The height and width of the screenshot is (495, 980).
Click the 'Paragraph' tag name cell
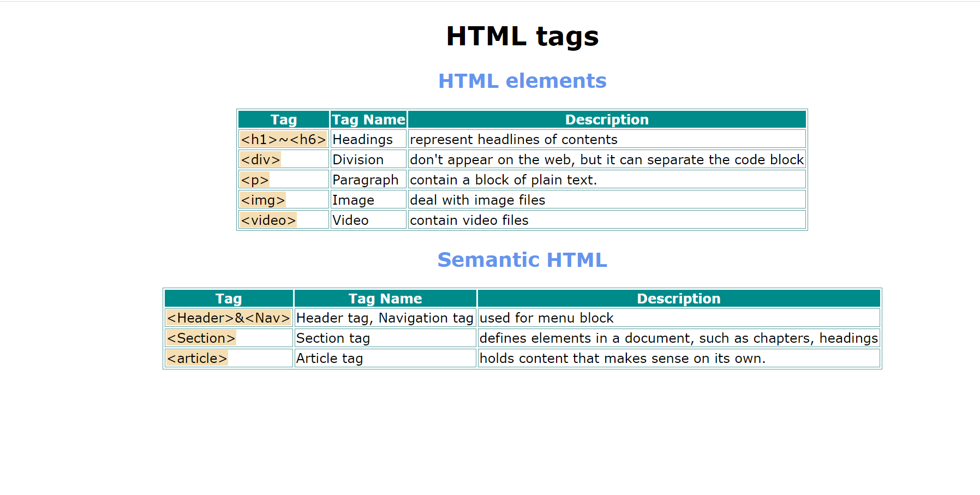point(368,180)
